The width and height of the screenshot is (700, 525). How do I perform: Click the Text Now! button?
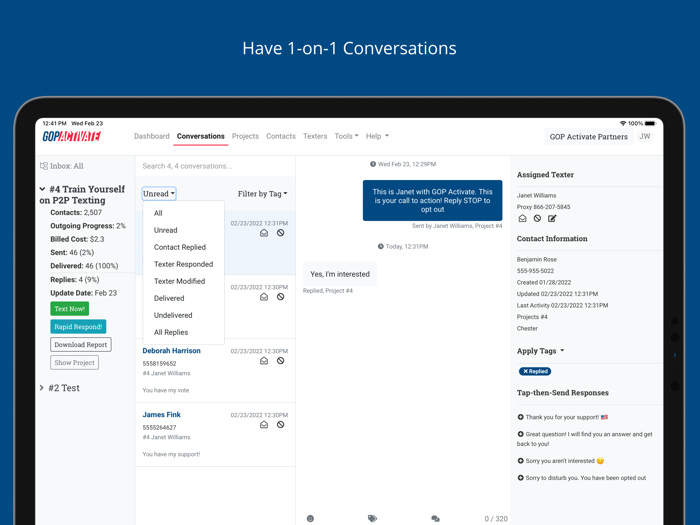[x=70, y=309]
